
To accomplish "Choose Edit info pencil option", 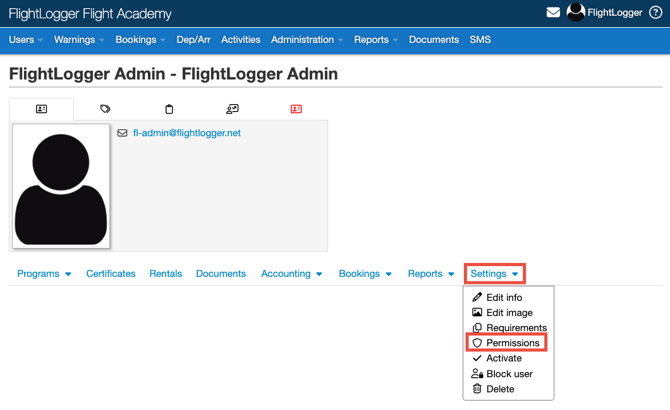I will coord(503,298).
